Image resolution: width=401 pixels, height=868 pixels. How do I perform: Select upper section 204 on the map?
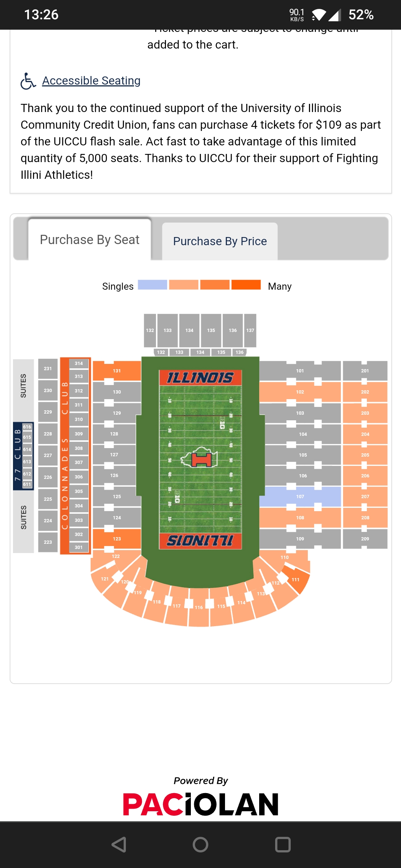pyautogui.click(x=365, y=434)
